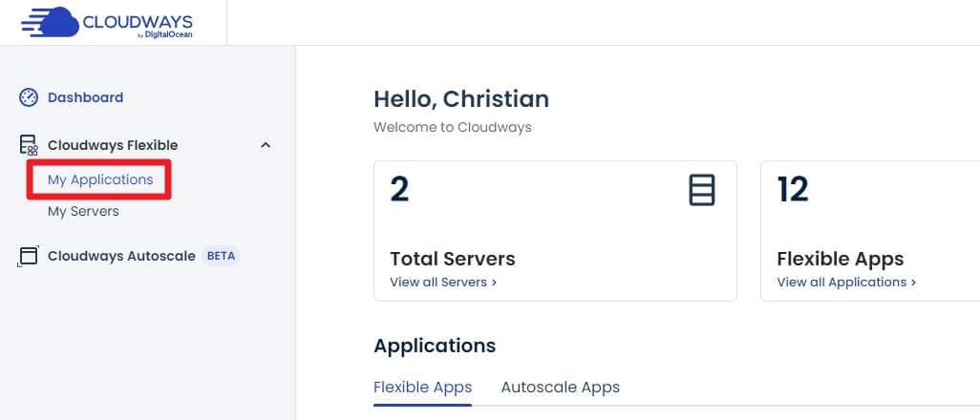Click the Cloudways cloud logo icon
Image resolution: width=980 pixels, height=420 pixels.
click(50, 23)
